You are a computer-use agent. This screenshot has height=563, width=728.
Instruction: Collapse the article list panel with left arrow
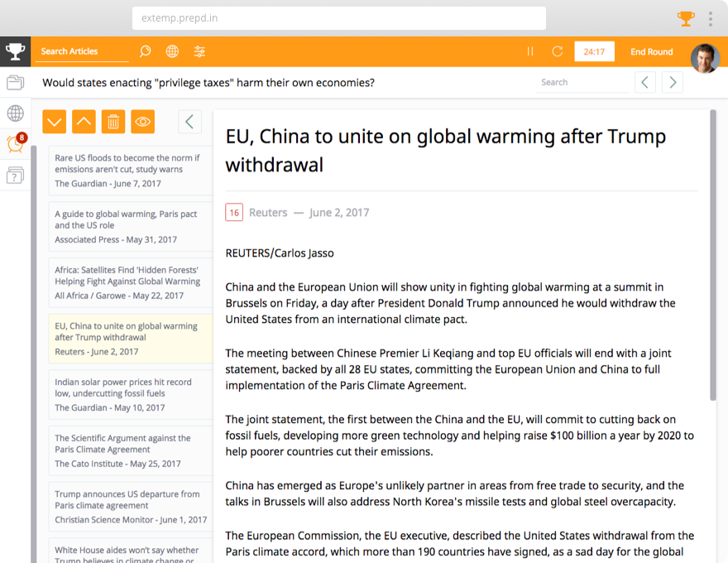pos(189,122)
